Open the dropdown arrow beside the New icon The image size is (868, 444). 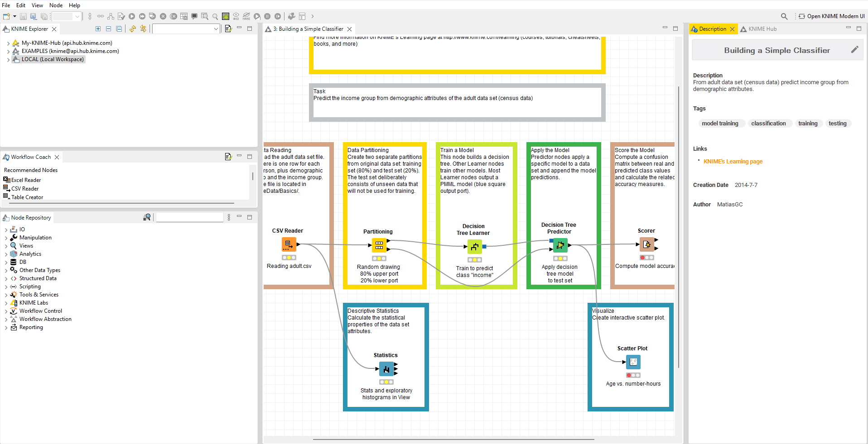(x=14, y=16)
